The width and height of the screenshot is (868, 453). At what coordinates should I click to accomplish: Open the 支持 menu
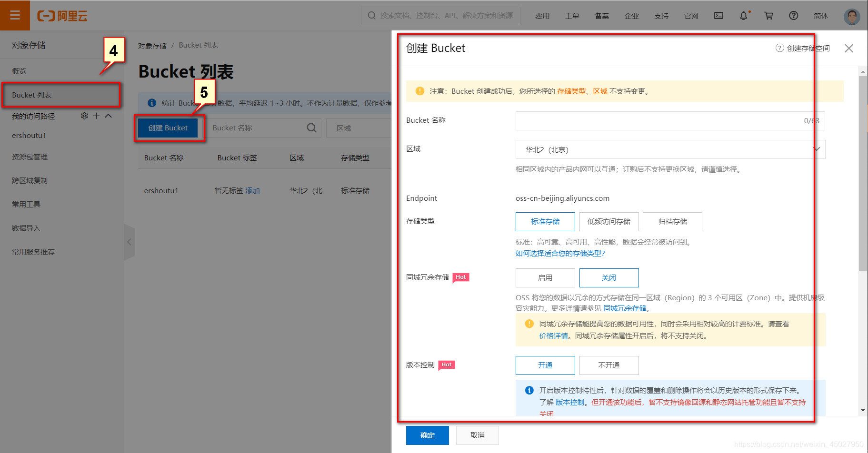tap(661, 16)
